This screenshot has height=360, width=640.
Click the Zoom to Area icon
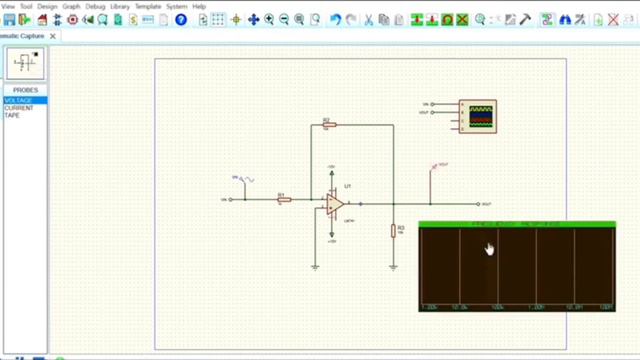coord(315,20)
